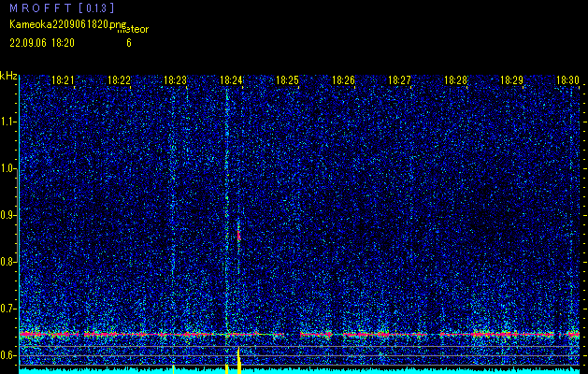The width and height of the screenshot is (588, 374).
Task: Click the meteor count value 6
Action: coord(129,43)
